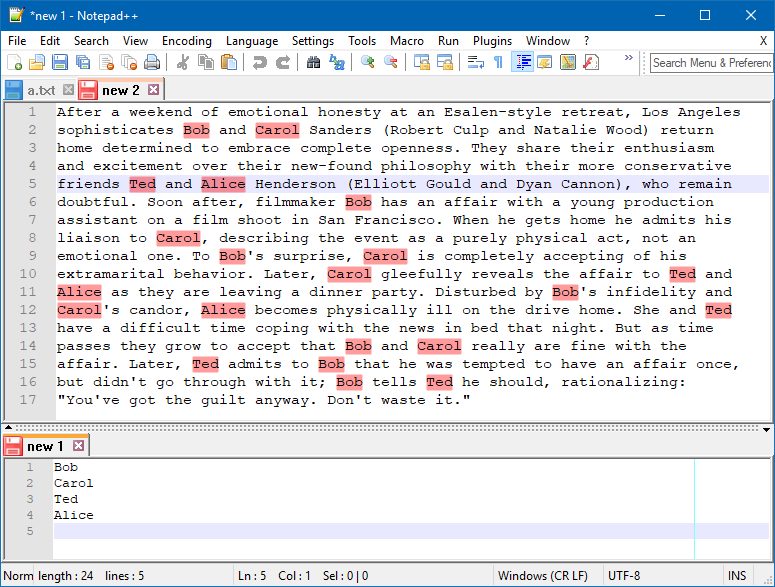
Task: Open Find with the binoculars icon
Action: (x=313, y=63)
